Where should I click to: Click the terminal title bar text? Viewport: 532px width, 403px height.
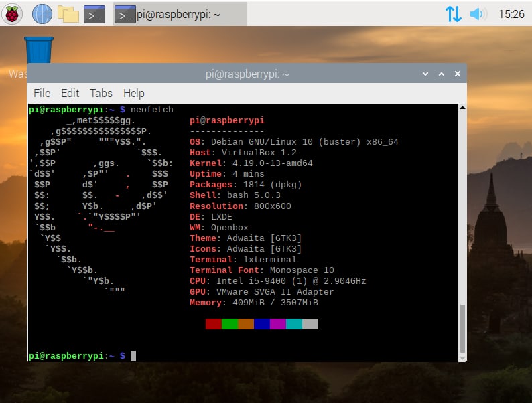point(247,74)
